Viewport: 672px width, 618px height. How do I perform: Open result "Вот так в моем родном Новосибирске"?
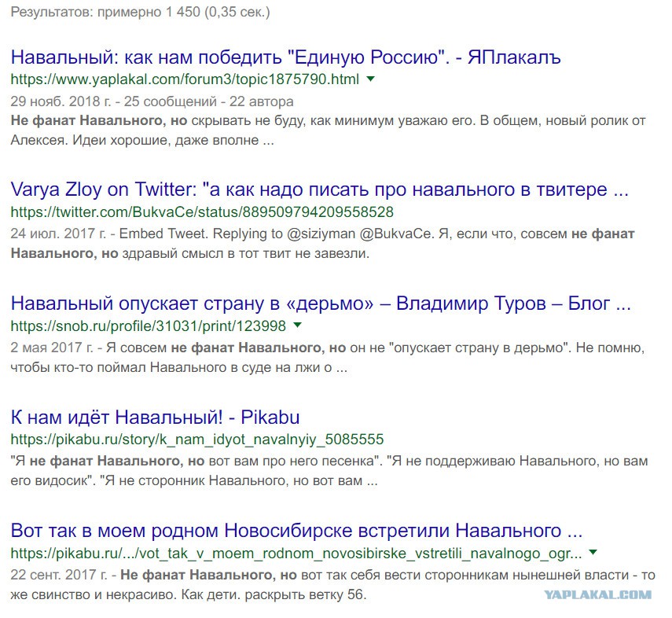coord(296,531)
